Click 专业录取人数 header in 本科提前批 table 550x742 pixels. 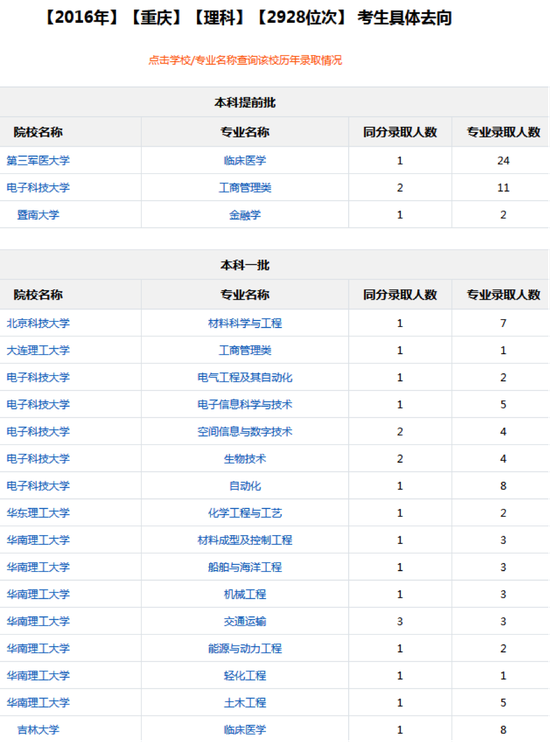coord(503,132)
